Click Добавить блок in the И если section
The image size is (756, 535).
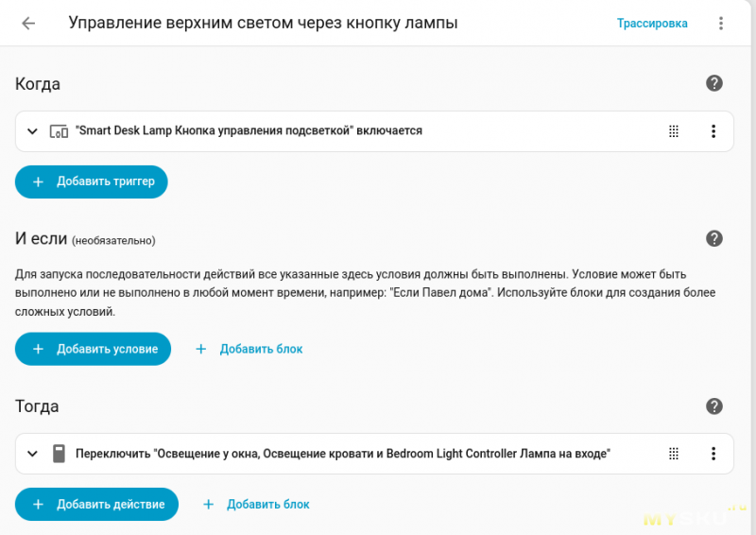249,349
